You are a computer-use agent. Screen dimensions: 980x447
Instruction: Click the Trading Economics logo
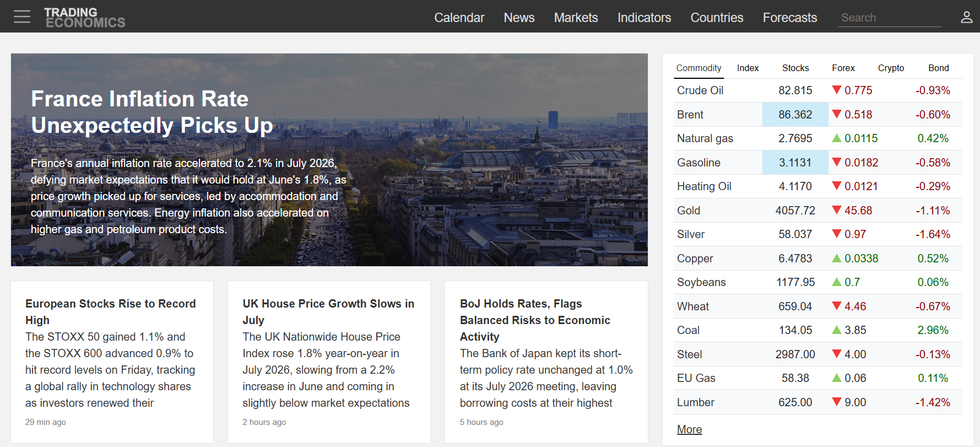85,17
